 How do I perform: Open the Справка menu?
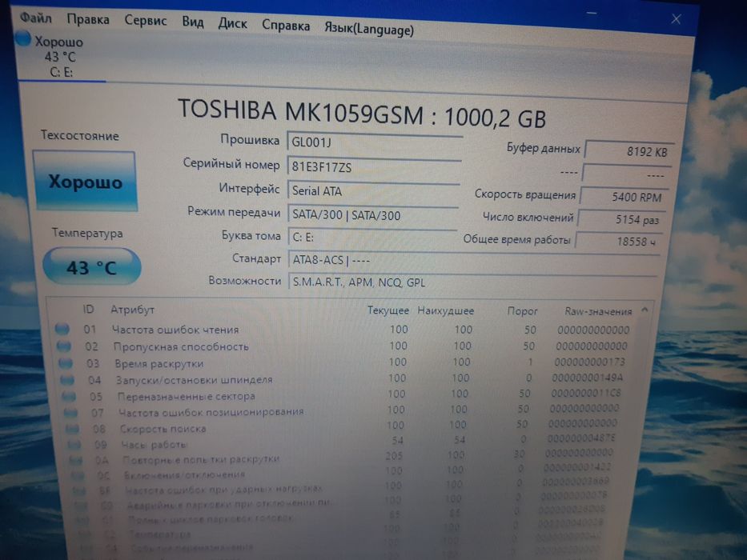(x=286, y=26)
